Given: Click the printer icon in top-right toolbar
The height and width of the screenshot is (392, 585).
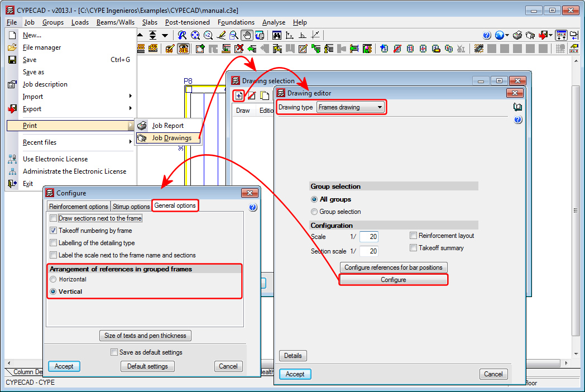Looking at the screenshot, I should pos(517,36).
